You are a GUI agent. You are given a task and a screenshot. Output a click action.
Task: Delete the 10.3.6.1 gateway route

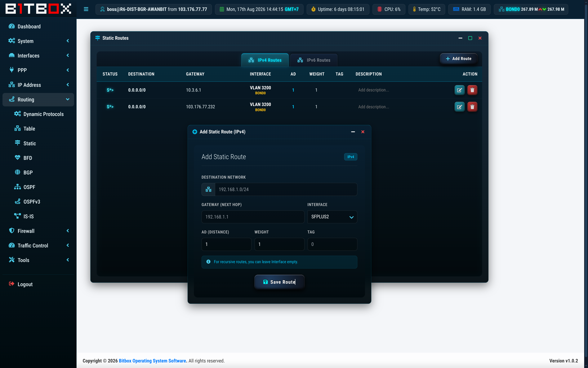coord(472,90)
